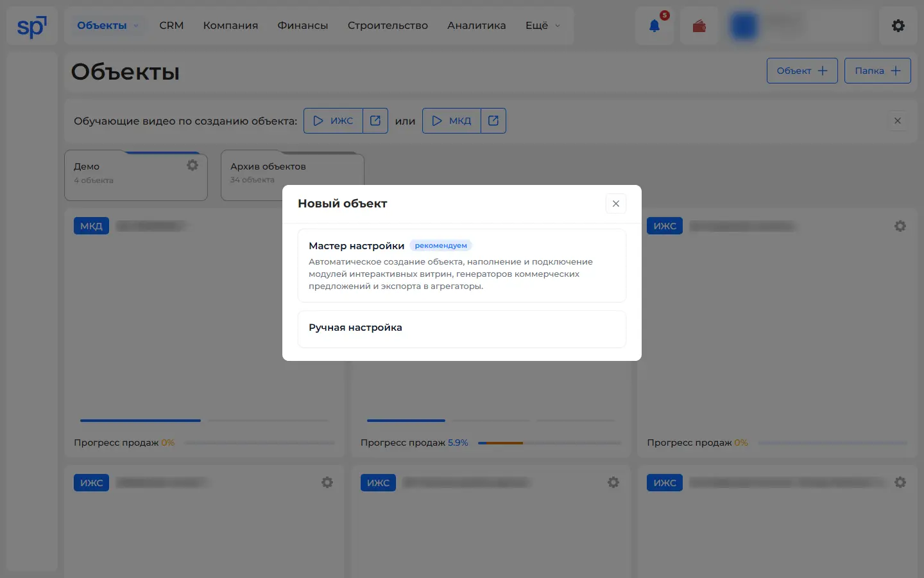Image resolution: width=924 pixels, height=578 pixels.
Task: Open the Аналитика menu
Action: pos(477,26)
